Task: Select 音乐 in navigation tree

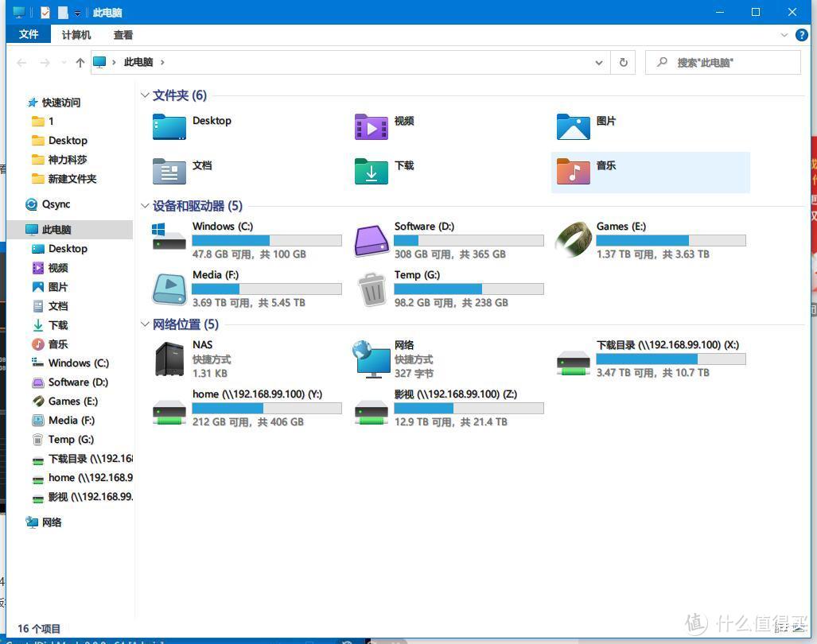Action: tap(58, 344)
